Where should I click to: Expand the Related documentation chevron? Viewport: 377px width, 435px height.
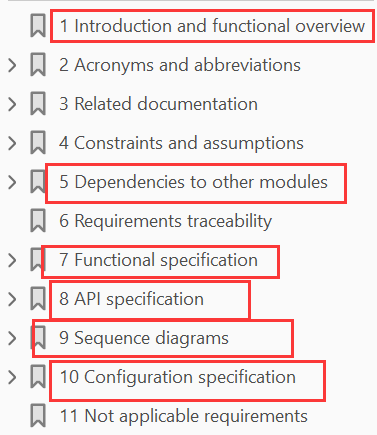pyautogui.click(x=12, y=104)
